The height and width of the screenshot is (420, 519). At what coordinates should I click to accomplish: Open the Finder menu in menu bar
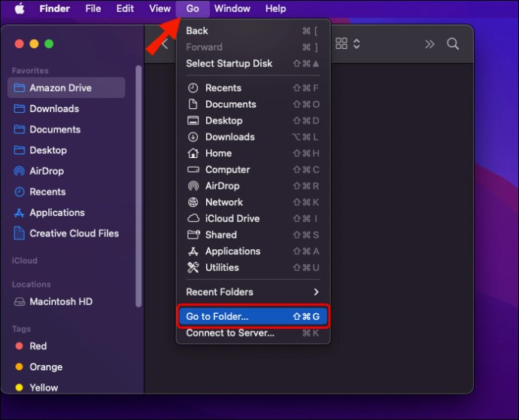[55, 8]
